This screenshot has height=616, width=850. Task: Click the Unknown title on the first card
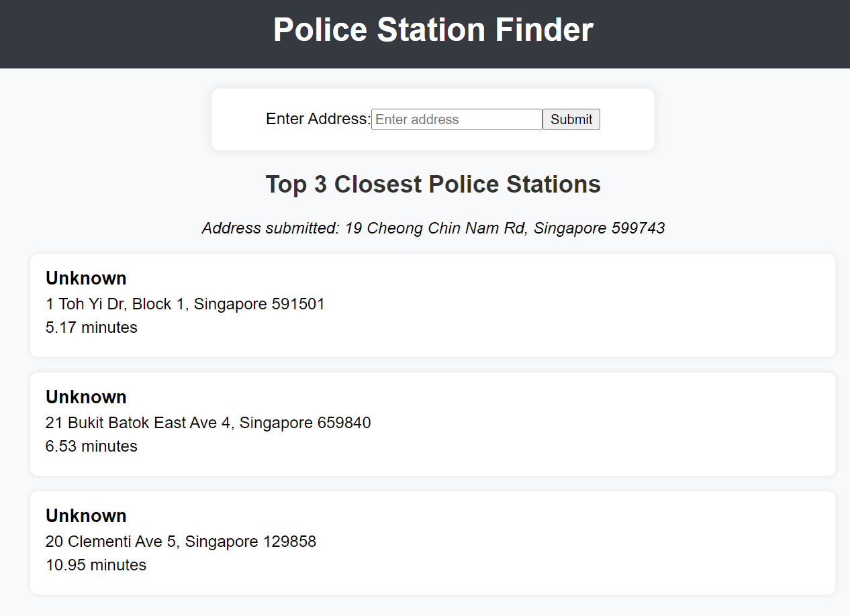86,278
